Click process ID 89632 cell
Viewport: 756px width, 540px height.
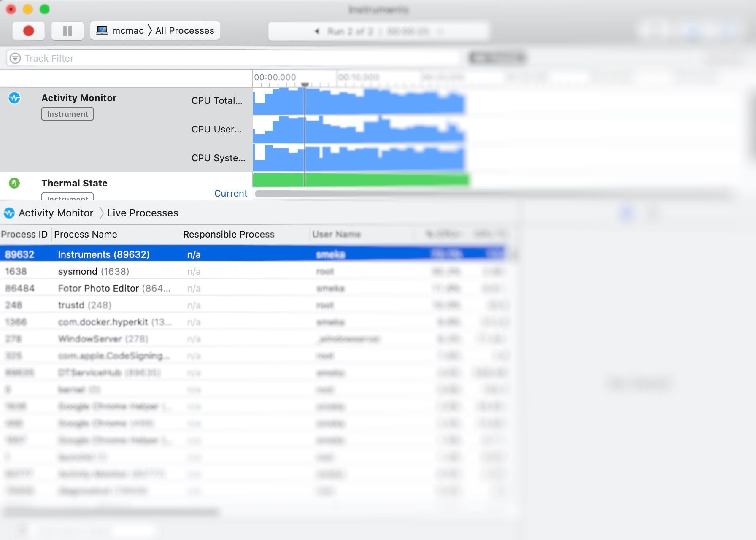19,254
